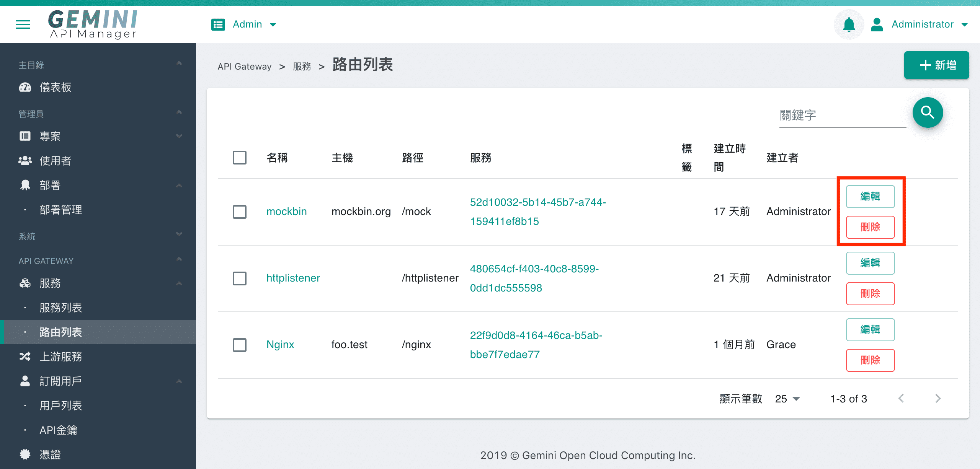Click 編輯 for the httplistener route
The width and height of the screenshot is (980, 469).
point(870,263)
